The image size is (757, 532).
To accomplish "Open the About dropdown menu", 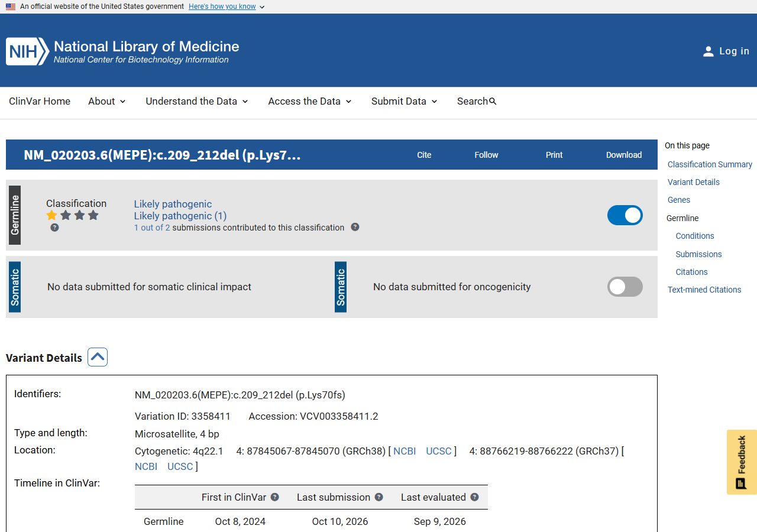I will point(107,101).
